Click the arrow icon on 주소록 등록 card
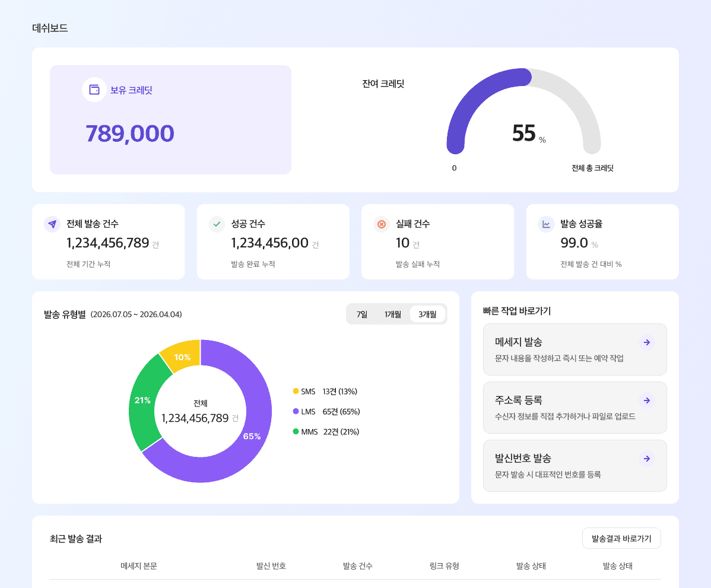The image size is (711, 588). 647,401
